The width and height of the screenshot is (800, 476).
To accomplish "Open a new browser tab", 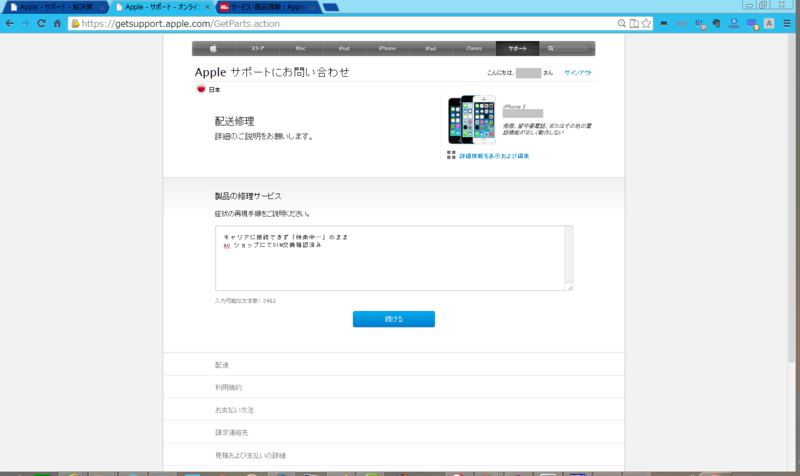I will (331, 7).
